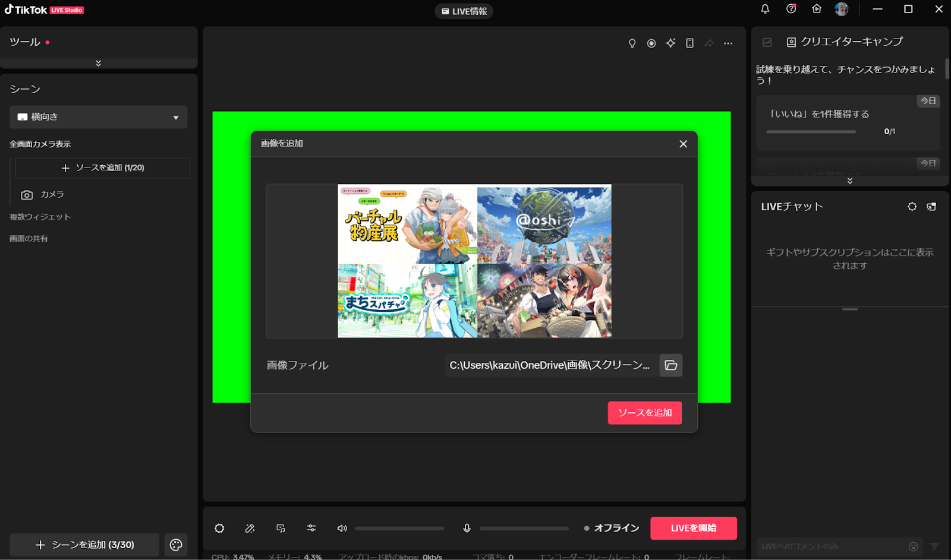Viewport: 951px width, 560px height.
Task: Click シーンを追加 (3/30) button
Action: (84, 545)
